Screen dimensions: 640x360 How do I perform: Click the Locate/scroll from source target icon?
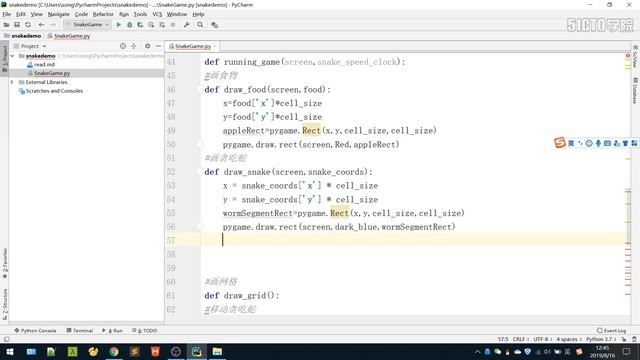click(x=123, y=46)
